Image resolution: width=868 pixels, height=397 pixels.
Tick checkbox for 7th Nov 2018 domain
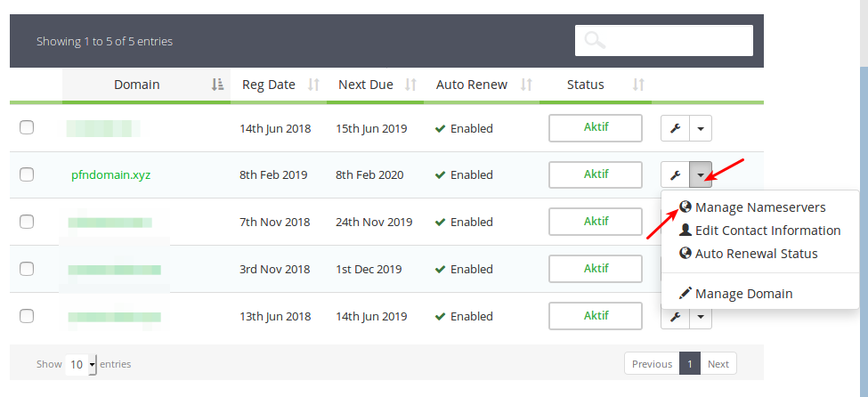coord(27,222)
